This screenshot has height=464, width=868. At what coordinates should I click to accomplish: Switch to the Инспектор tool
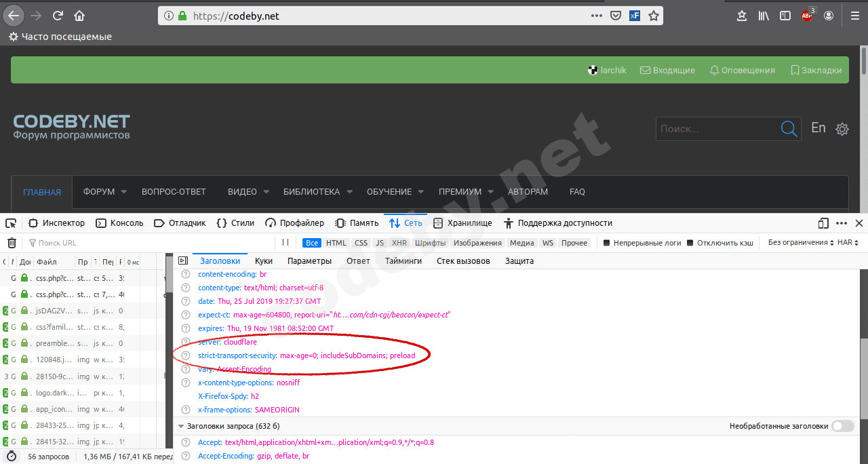coord(57,223)
